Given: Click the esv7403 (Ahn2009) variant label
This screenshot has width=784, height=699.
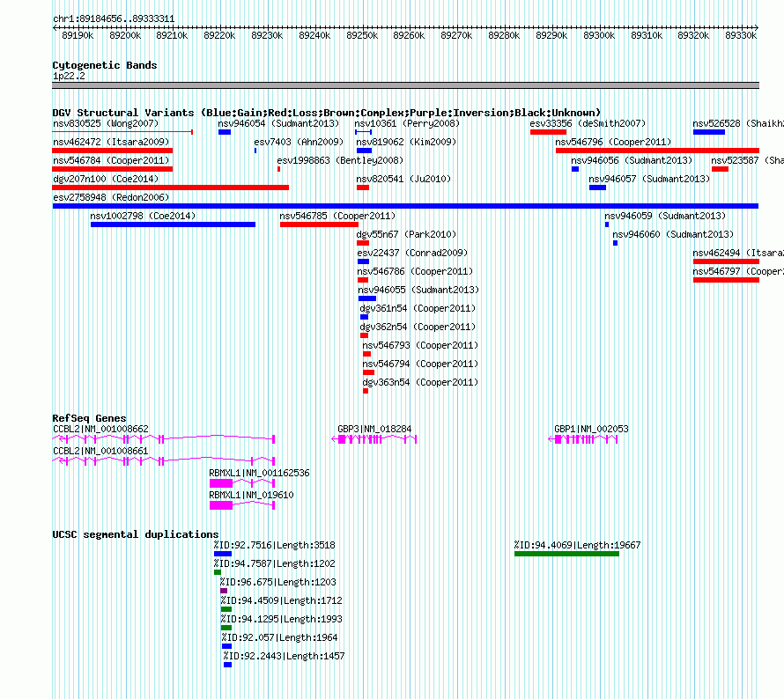Looking at the screenshot, I should pyautogui.click(x=299, y=142).
